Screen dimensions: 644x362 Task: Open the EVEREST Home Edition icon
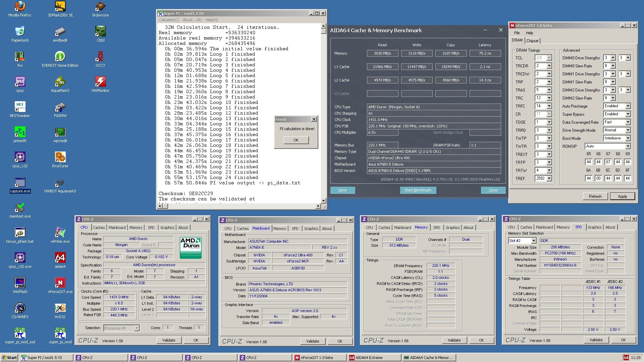(x=60, y=59)
